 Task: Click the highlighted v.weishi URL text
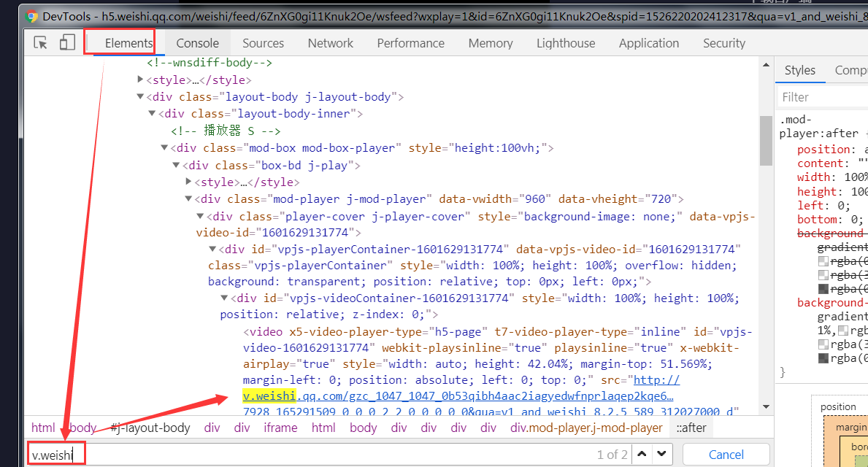pyautogui.click(x=269, y=396)
